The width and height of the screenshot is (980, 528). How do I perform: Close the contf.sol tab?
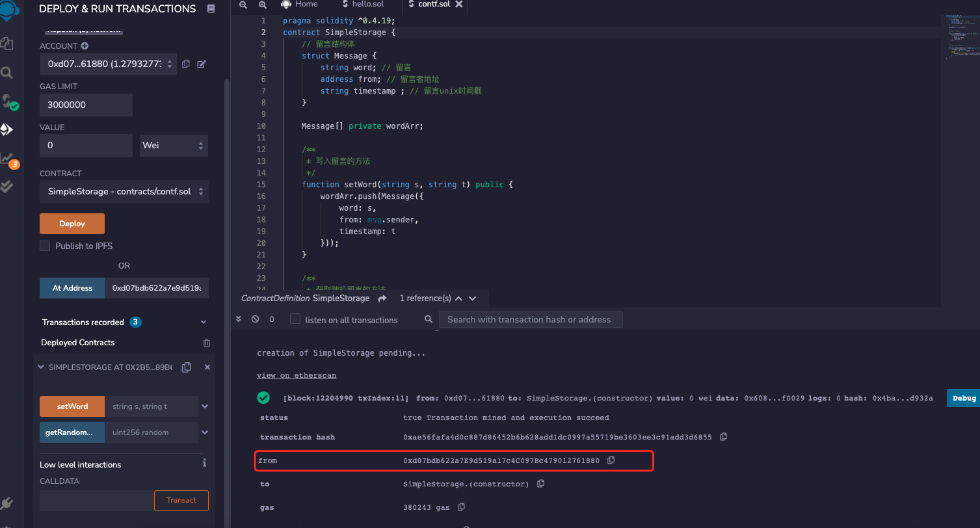tap(459, 4)
